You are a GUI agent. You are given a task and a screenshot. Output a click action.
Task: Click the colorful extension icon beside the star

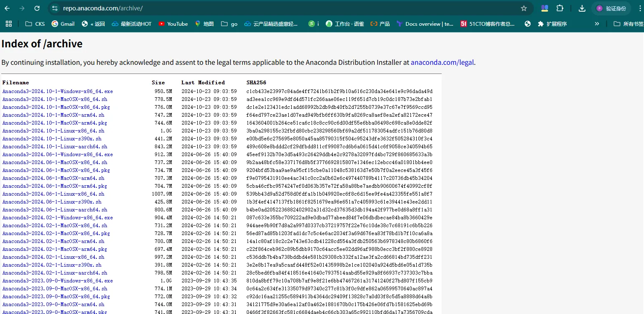pos(545,8)
